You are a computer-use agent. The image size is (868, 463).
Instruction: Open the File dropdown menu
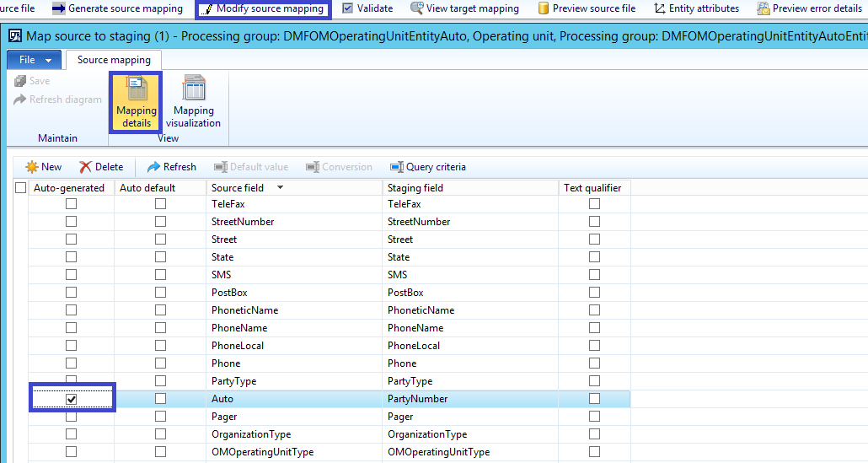click(35, 60)
